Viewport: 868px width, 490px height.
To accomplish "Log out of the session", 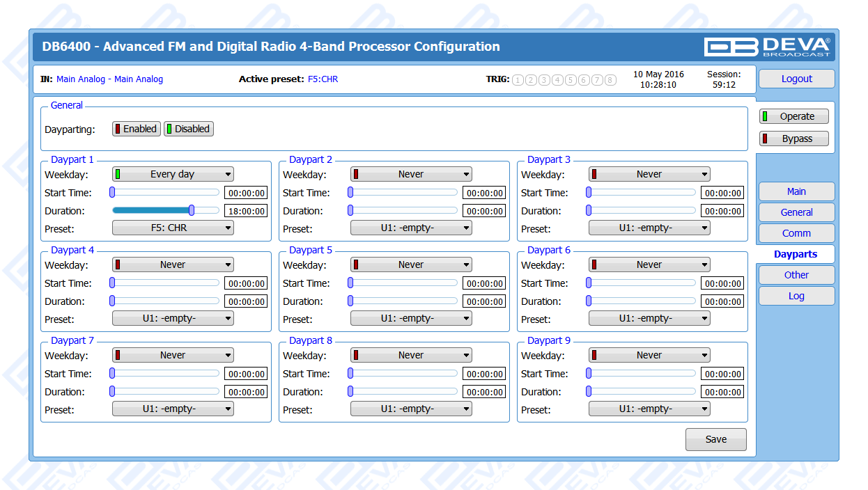I will [796, 79].
